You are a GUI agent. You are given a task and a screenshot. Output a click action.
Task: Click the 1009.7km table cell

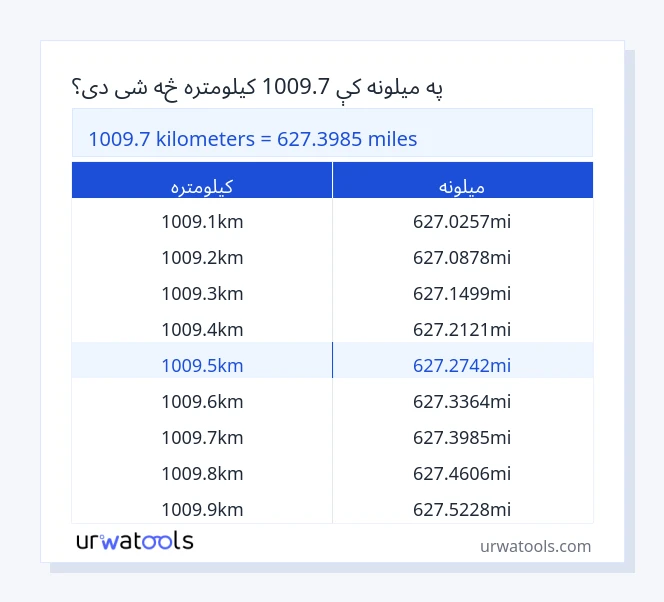click(x=202, y=437)
